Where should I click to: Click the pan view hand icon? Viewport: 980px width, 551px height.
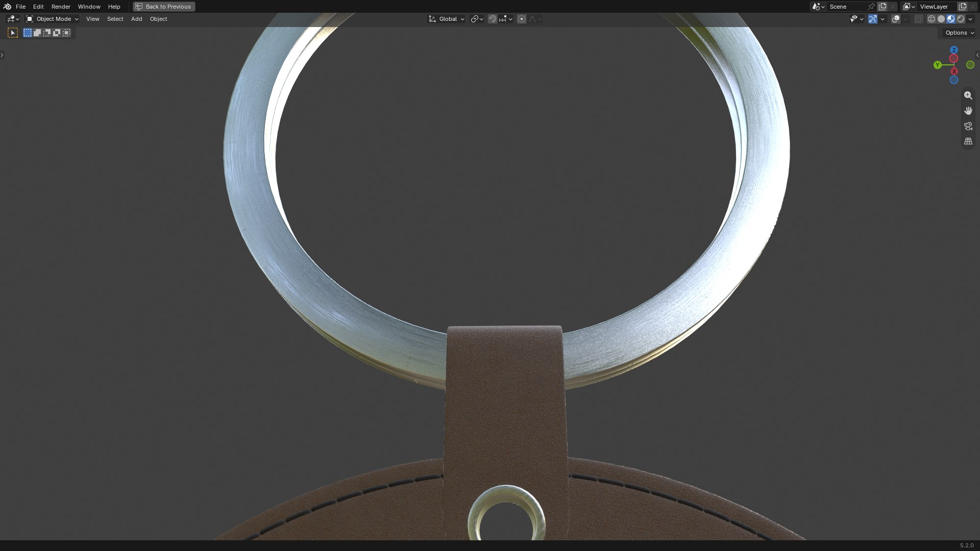[968, 111]
